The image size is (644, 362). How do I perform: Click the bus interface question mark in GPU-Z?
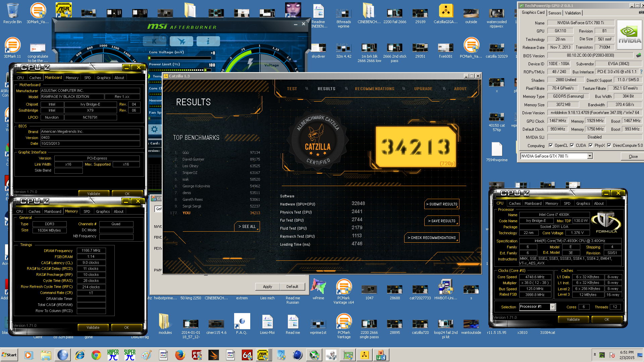click(641, 72)
